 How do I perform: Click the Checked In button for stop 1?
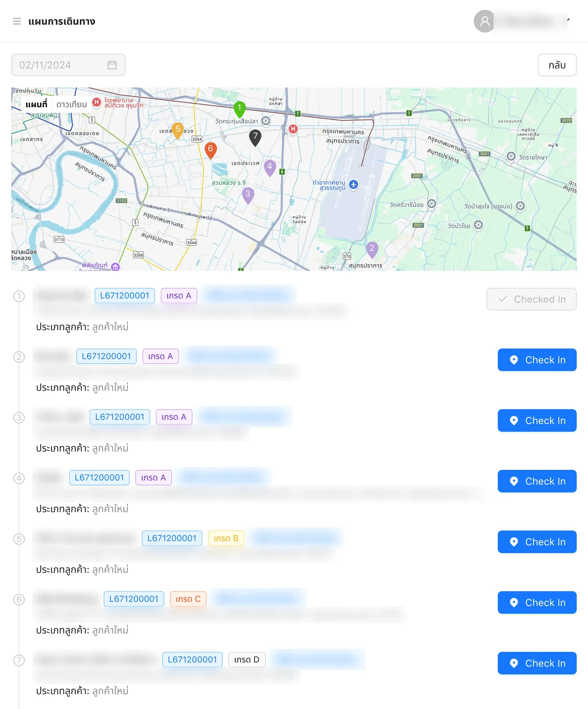click(532, 299)
